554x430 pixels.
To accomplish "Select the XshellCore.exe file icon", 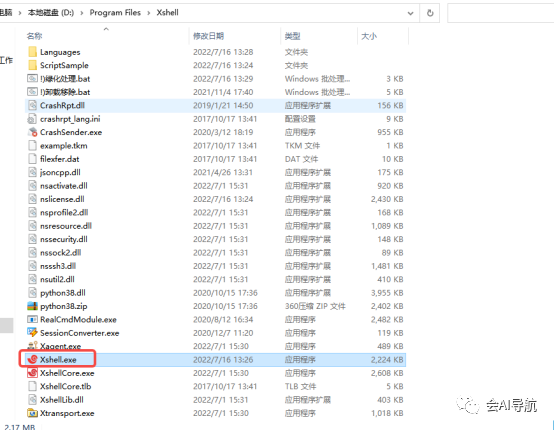I will coord(33,373).
